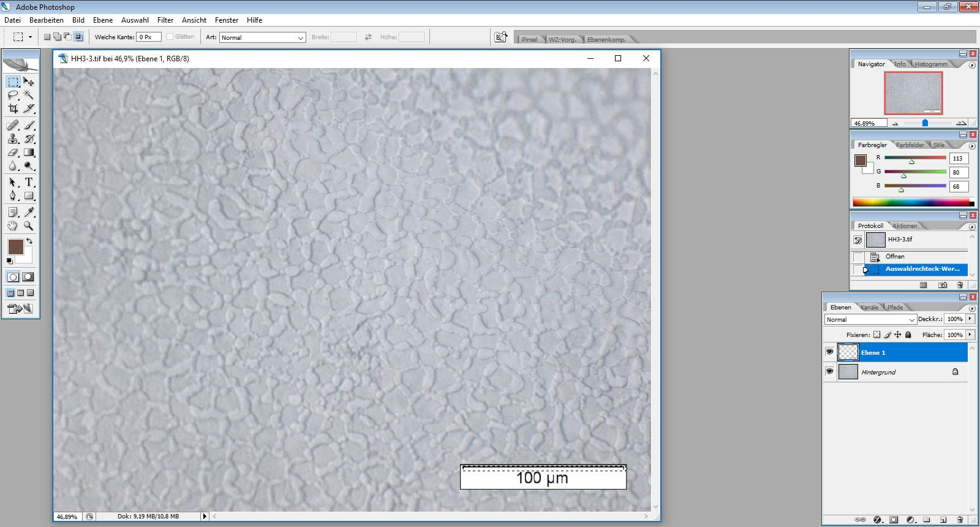Open the Navigator panel flyout menu
This screenshot has width=980, height=527.
[972, 65]
